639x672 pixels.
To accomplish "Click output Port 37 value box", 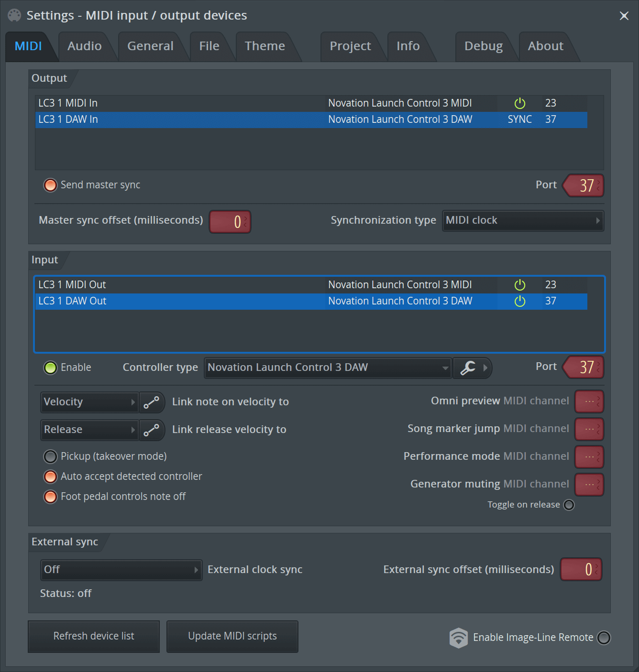I will coord(584,185).
